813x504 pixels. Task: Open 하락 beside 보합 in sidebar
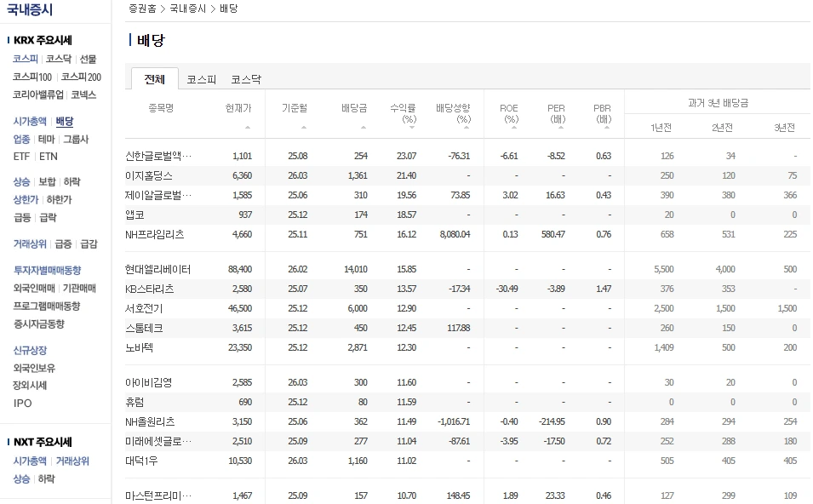coord(72,181)
